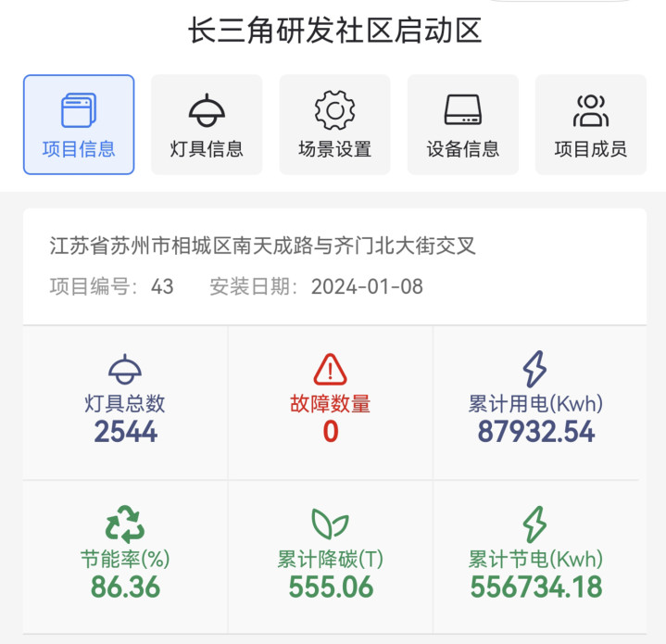Click the gear icon in 场景设置
Image resolution: width=666 pixels, height=644 pixels.
tap(334, 110)
